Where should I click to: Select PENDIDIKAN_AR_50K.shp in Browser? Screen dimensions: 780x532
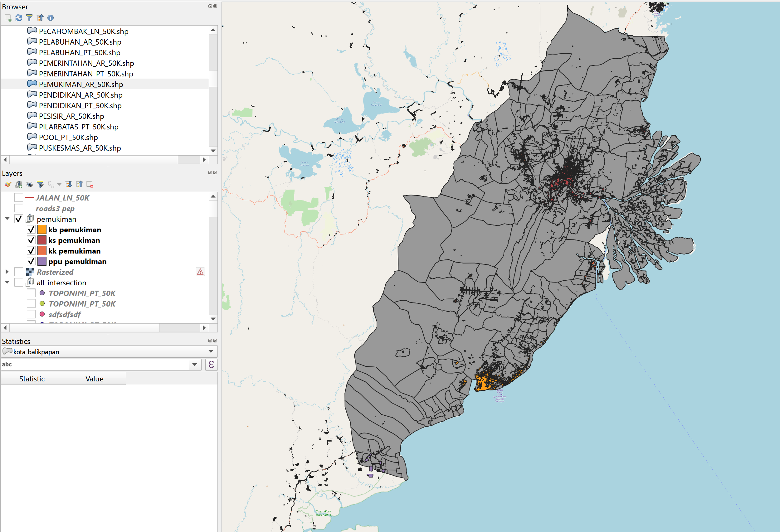(80, 95)
